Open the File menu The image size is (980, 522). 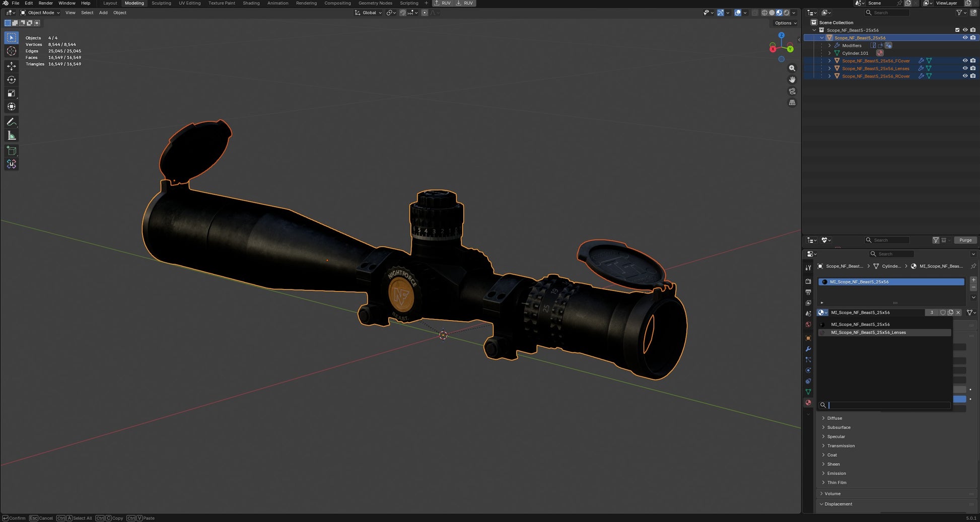click(x=16, y=3)
